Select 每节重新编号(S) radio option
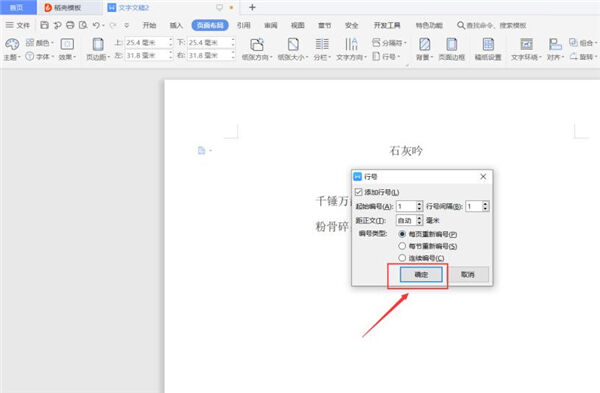The height and width of the screenshot is (393, 600). coord(402,246)
